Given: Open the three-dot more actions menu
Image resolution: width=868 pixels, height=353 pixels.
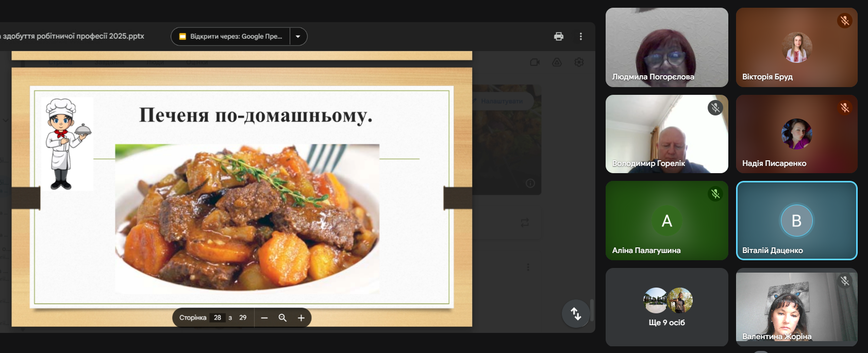Looking at the screenshot, I should point(581,36).
